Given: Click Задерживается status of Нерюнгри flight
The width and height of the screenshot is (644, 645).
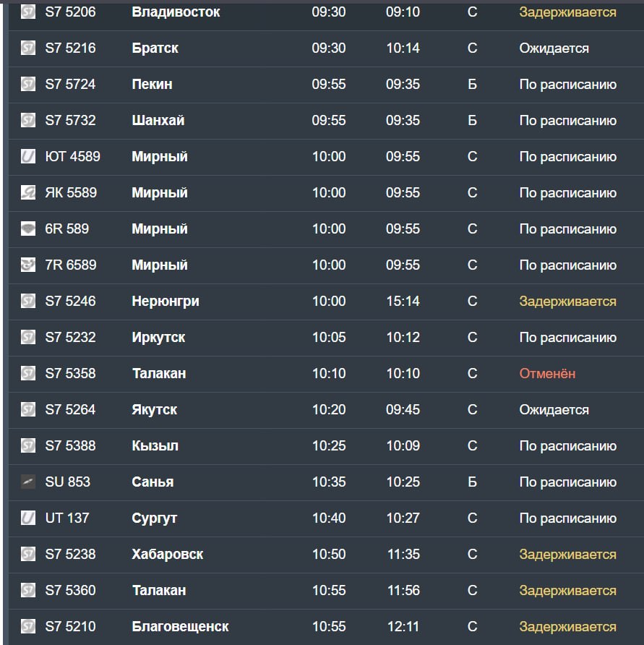Looking at the screenshot, I should click(x=567, y=302).
